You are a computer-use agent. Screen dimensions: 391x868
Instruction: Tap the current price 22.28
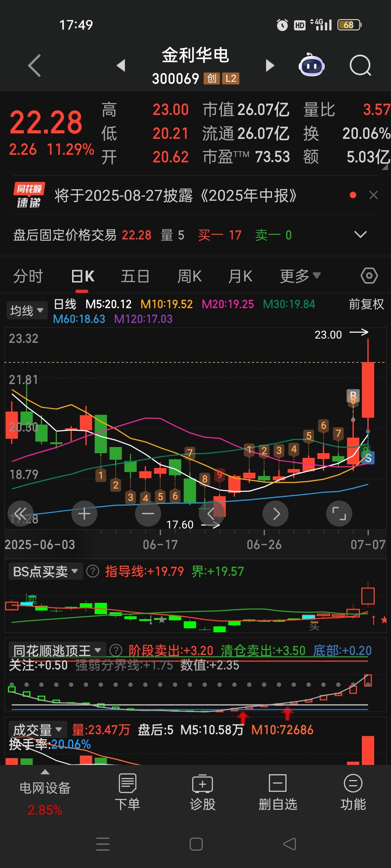click(46, 123)
